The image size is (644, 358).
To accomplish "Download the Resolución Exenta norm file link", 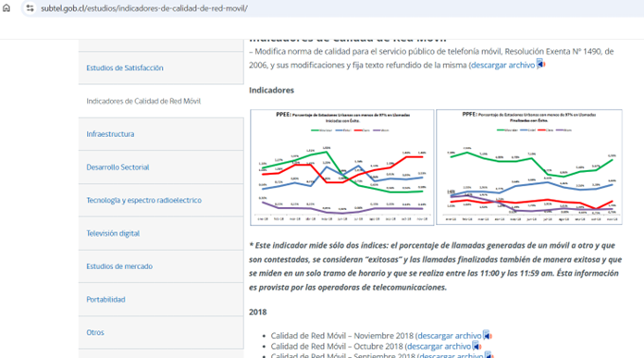I will pyautogui.click(x=502, y=65).
